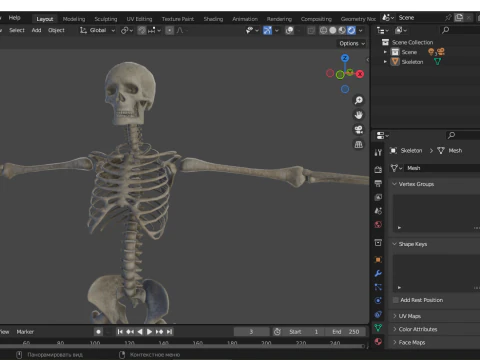Switch to wireframe viewport shading
This screenshot has height=360, width=480.
pyautogui.click(x=323, y=31)
